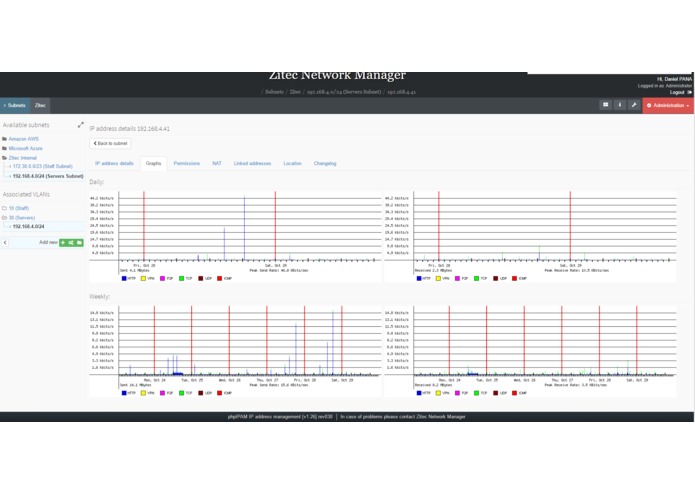The width and height of the screenshot is (695, 494).
Task: Click the green folder Add new icon
Action: tap(79, 242)
